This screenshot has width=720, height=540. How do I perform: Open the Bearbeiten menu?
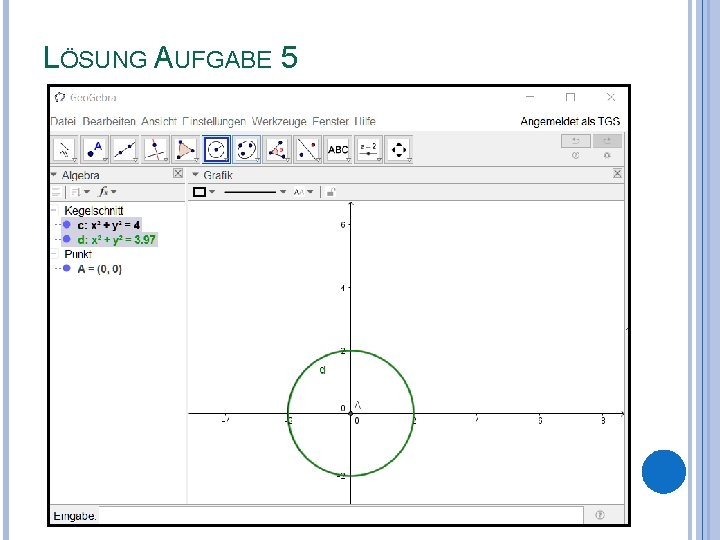(109, 121)
